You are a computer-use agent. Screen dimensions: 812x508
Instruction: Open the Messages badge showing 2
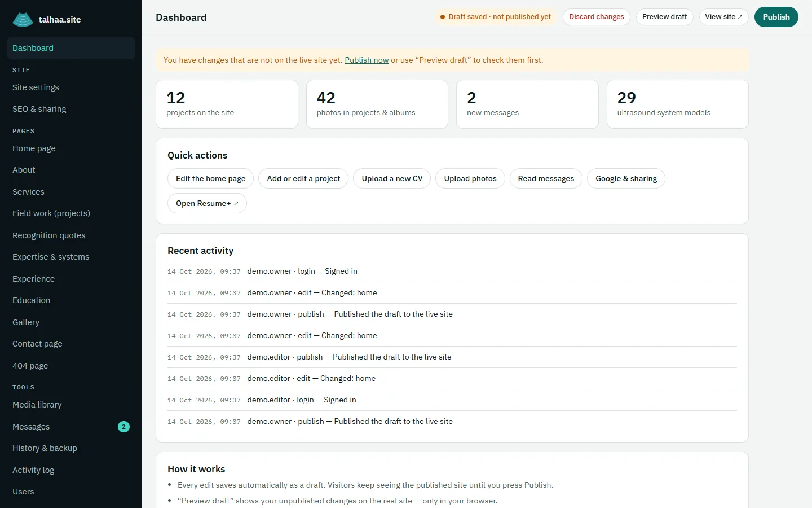(123, 427)
